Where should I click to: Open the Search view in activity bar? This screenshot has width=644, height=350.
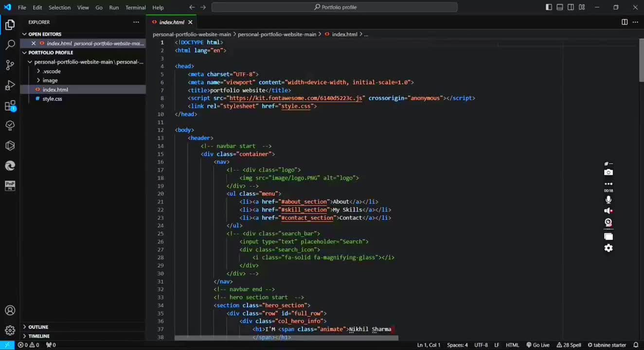tap(10, 45)
